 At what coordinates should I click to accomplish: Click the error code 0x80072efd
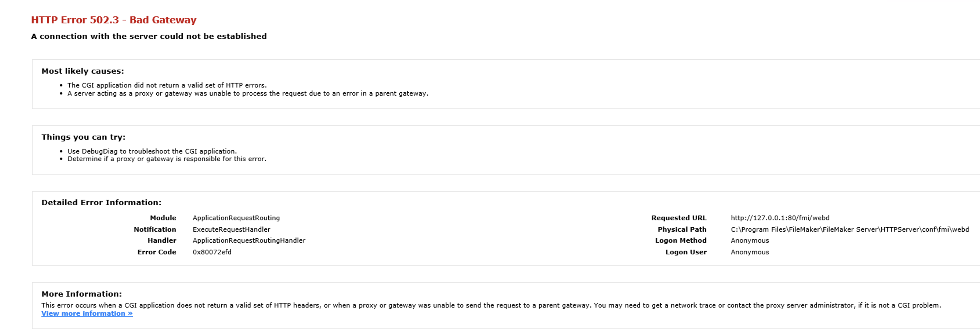212,252
